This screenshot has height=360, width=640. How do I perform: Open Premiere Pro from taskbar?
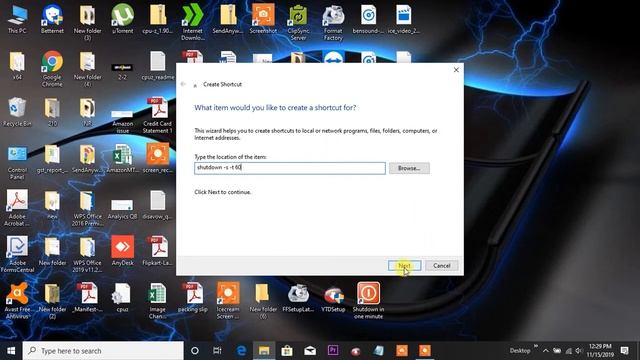tap(333, 351)
